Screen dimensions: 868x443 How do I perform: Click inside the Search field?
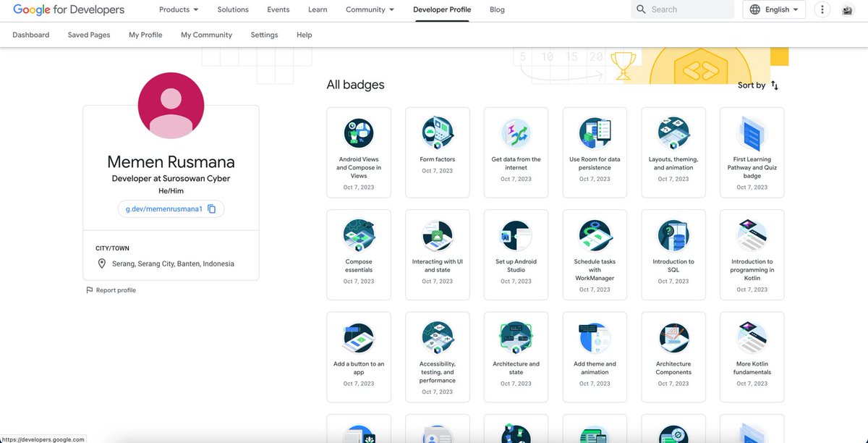[682, 9]
